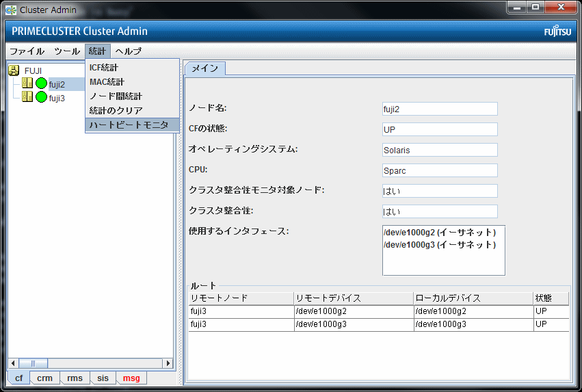Click the remote device /dev/e1000g3 cell
The width and height of the screenshot is (582, 392).
(x=354, y=324)
